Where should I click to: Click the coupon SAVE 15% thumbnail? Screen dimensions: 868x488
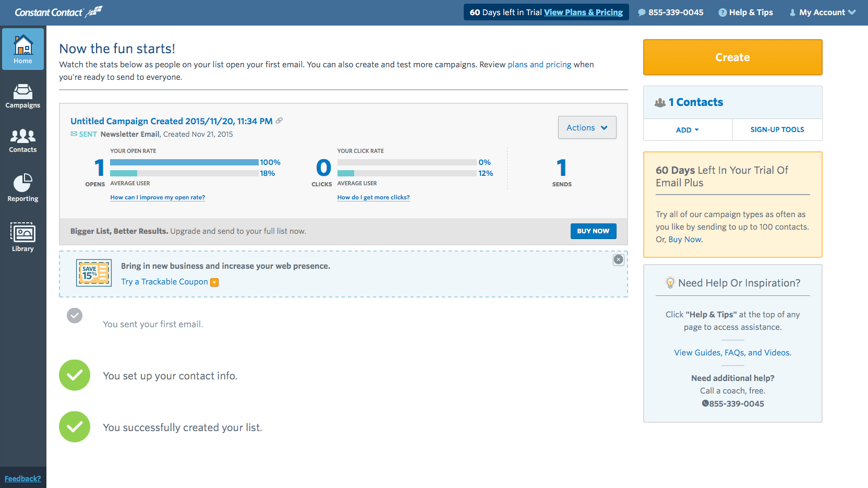[94, 273]
